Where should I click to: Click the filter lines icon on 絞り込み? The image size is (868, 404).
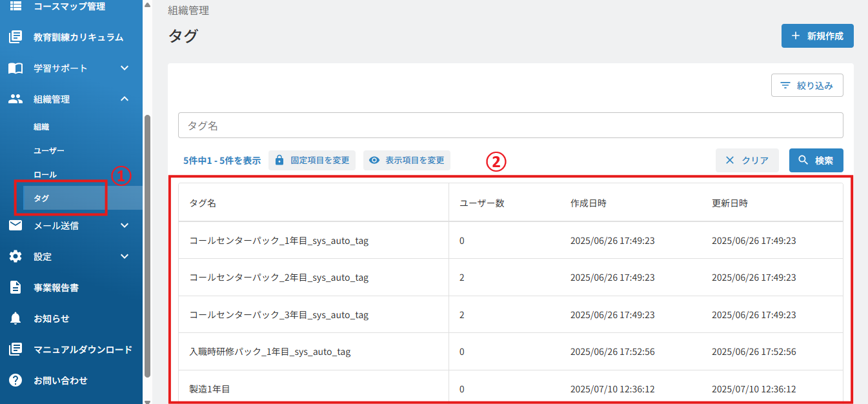(785, 86)
